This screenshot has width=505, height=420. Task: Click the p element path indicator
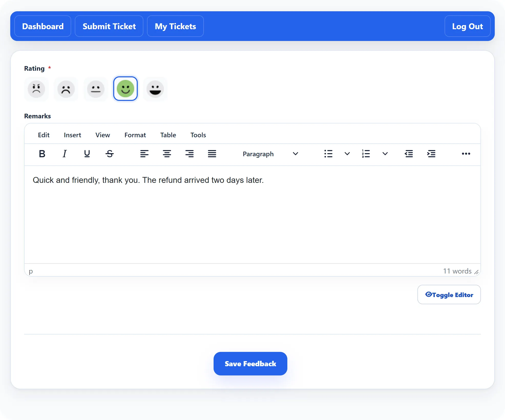click(x=31, y=271)
